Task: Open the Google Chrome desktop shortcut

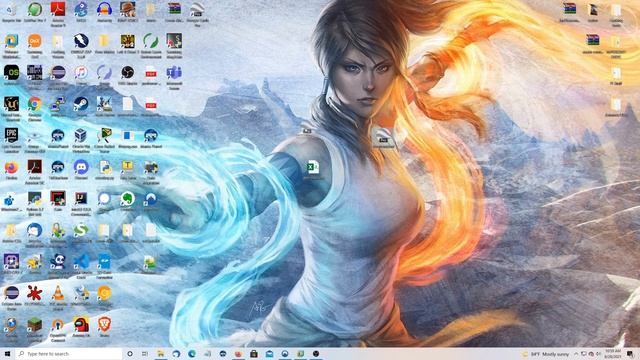Action: [x=35, y=108]
